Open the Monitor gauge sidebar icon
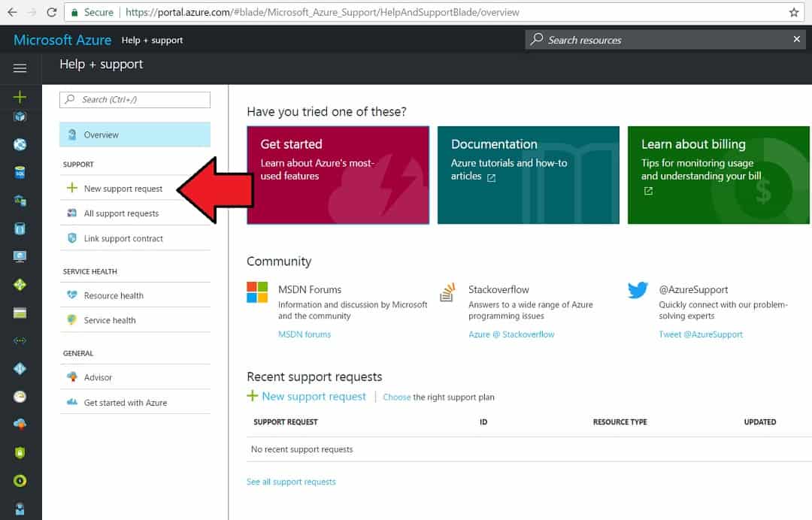The width and height of the screenshot is (812, 520). 20,396
